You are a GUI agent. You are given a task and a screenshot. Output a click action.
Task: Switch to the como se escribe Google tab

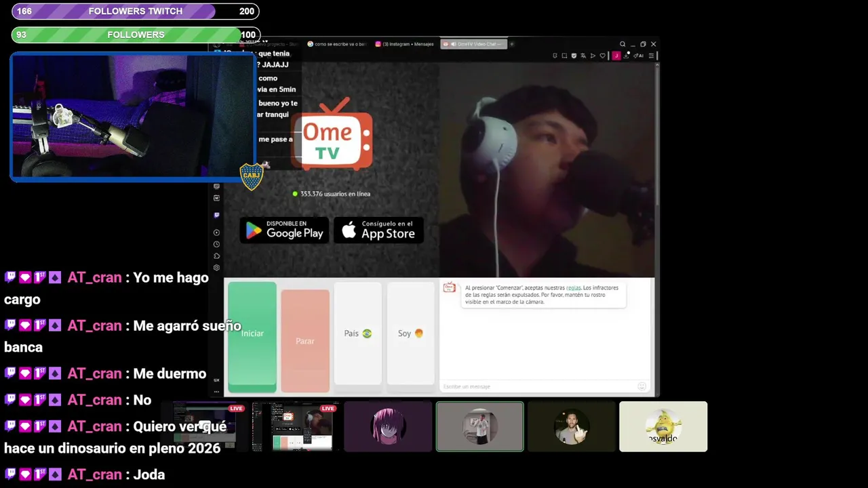coord(336,44)
